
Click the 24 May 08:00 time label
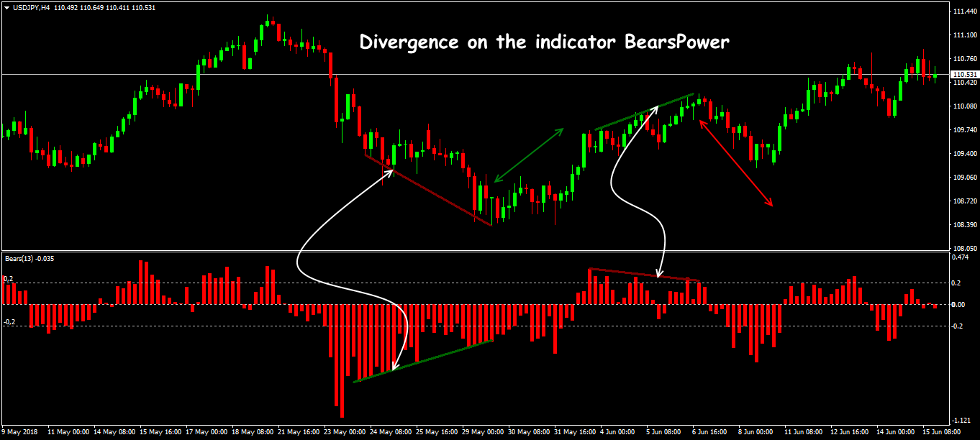(391, 433)
